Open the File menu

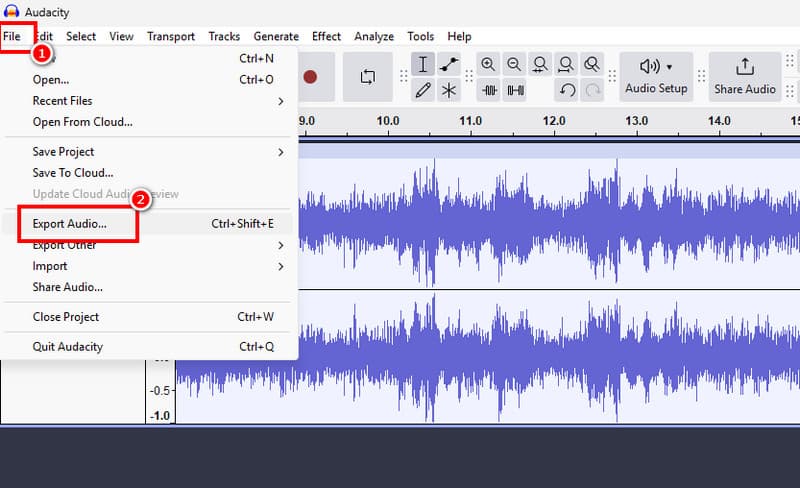pos(12,37)
